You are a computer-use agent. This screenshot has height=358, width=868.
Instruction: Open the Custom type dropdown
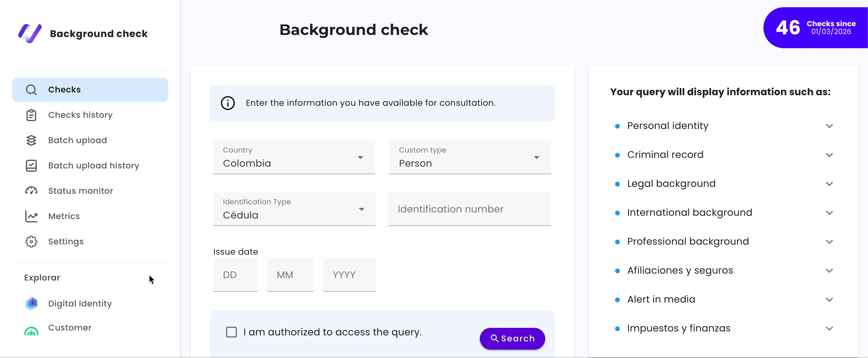click(x=470, y=158)
